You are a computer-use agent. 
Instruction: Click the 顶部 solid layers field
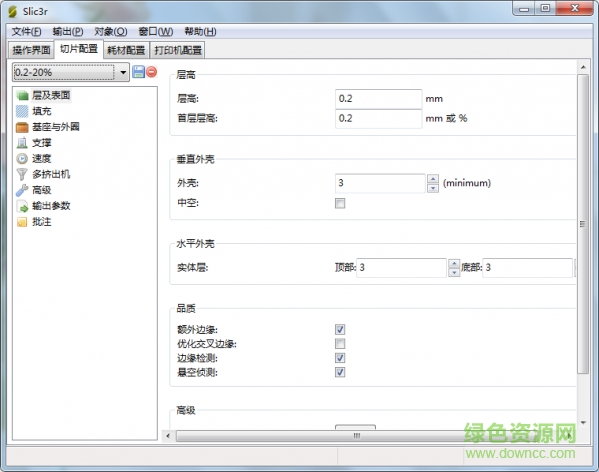pyautogui.click(x=401, y=268)
